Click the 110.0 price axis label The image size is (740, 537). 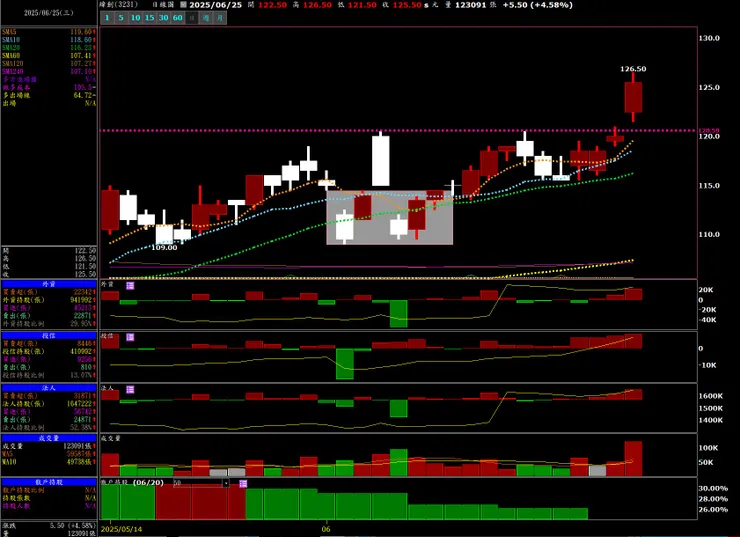709,235
